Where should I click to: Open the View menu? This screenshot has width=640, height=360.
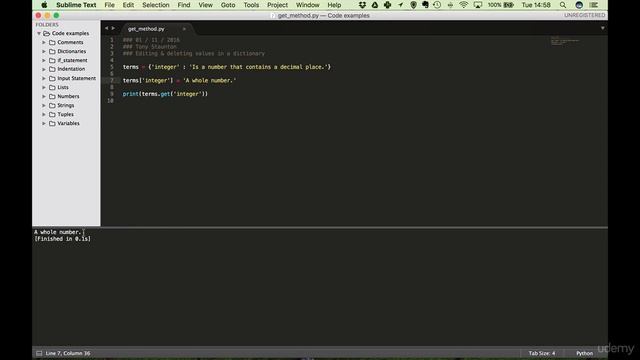click(x=205, y=5)
